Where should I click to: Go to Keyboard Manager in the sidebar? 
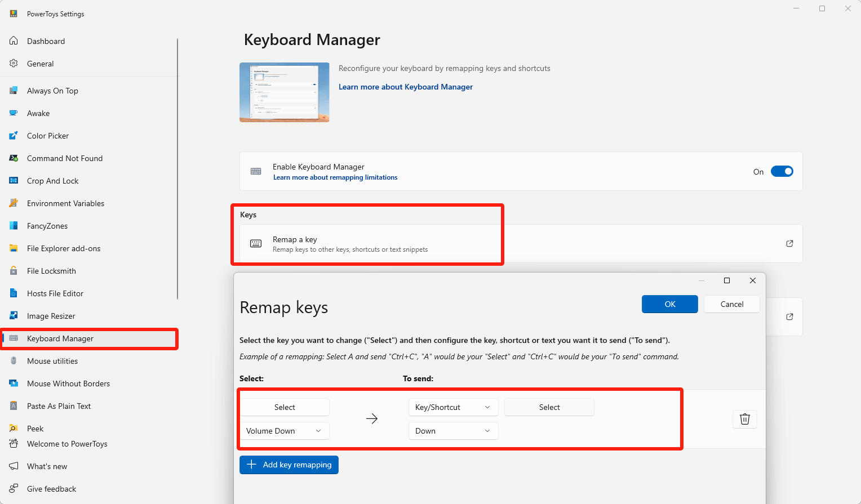89,338
